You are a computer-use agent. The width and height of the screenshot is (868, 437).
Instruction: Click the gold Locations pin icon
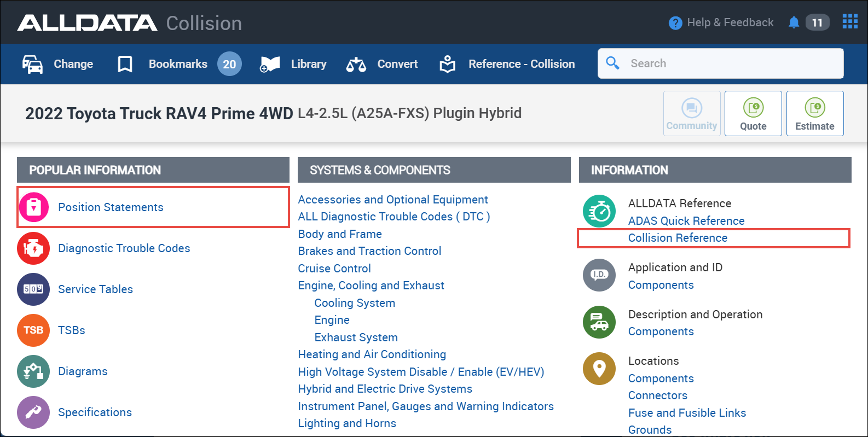pos(599,369)
